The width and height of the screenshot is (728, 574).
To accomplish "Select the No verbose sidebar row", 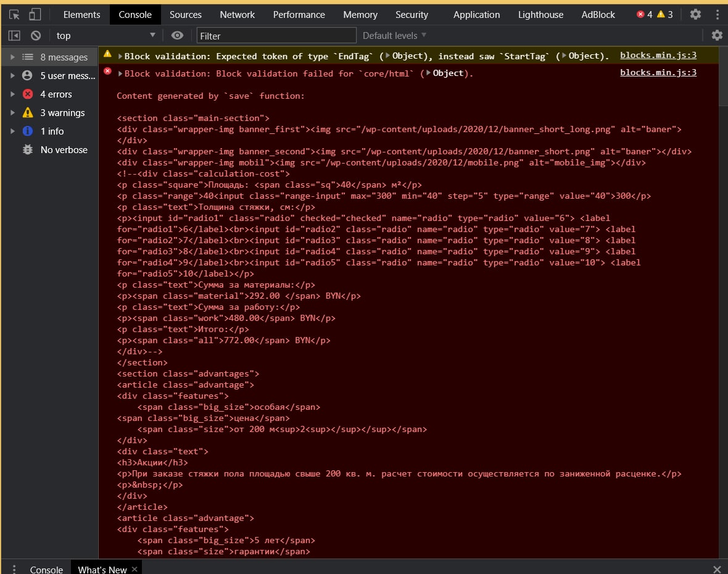I will click(x=50, y=150).
